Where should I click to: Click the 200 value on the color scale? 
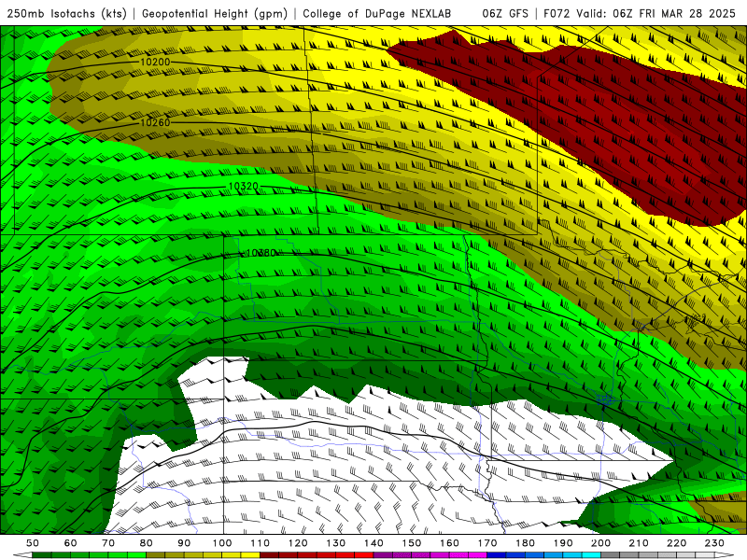tap(600, 543)
